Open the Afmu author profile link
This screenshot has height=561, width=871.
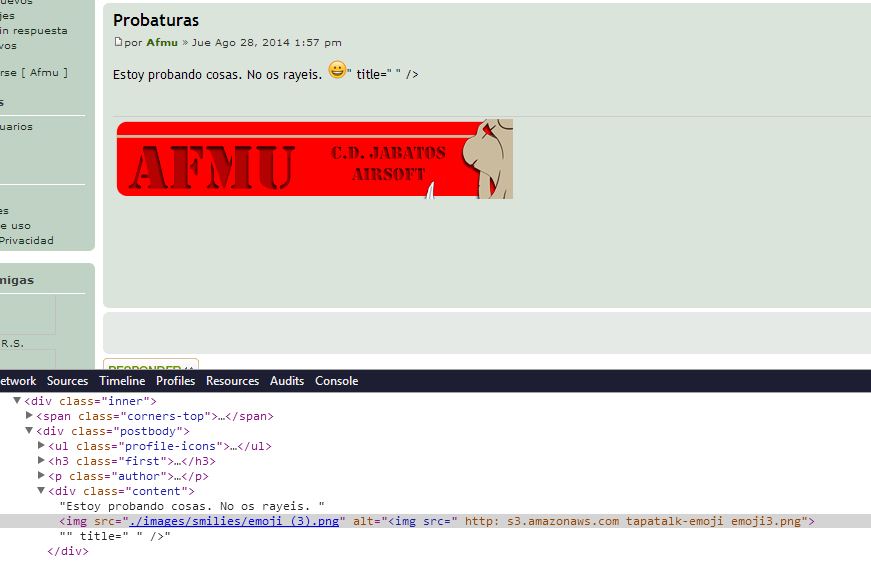162,42
